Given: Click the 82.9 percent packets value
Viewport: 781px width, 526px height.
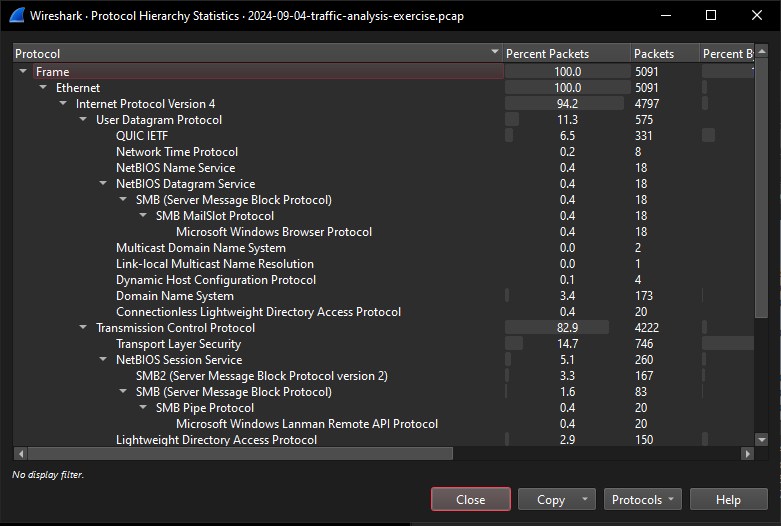Looking at the screenshot, I should [567, 327].
